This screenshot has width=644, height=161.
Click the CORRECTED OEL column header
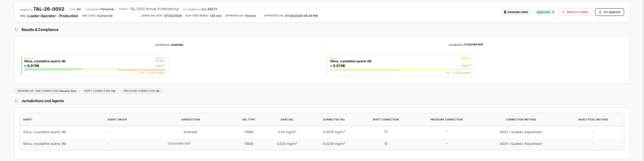click(x=334, y=119)
